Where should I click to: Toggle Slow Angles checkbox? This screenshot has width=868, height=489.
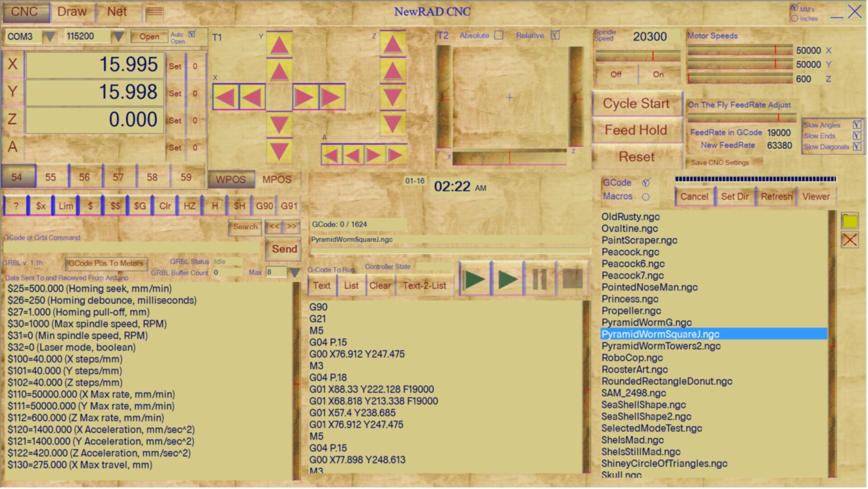point(857,125)
